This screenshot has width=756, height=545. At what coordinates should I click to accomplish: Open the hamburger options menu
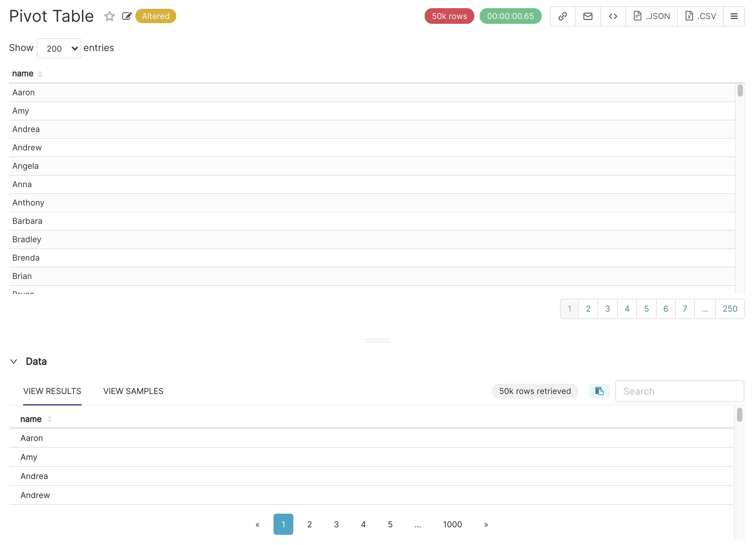(x=734, y=16)
